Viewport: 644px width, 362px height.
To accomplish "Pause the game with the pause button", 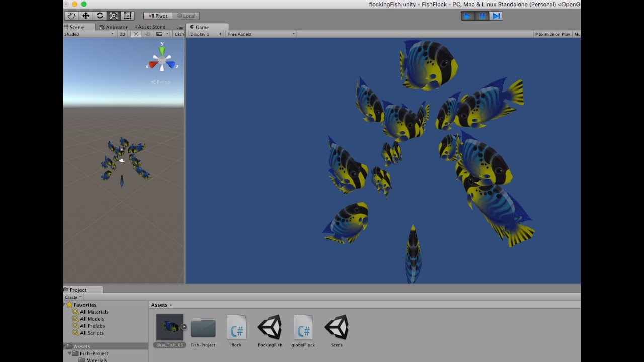I will [x=481, y=16].
